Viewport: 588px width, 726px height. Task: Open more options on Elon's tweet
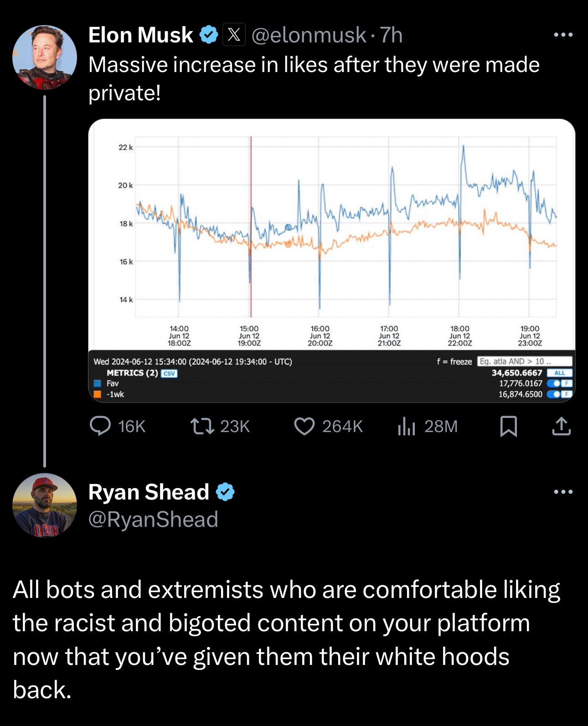pos(563,35)
